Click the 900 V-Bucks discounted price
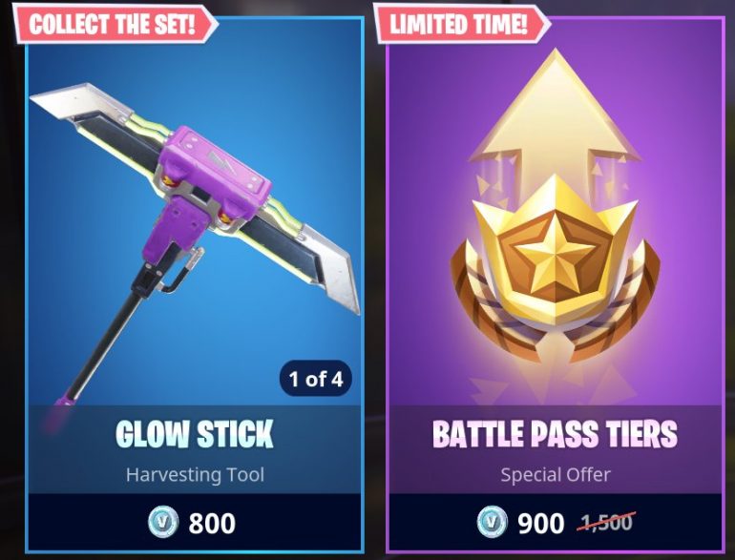 pos(541,524)
